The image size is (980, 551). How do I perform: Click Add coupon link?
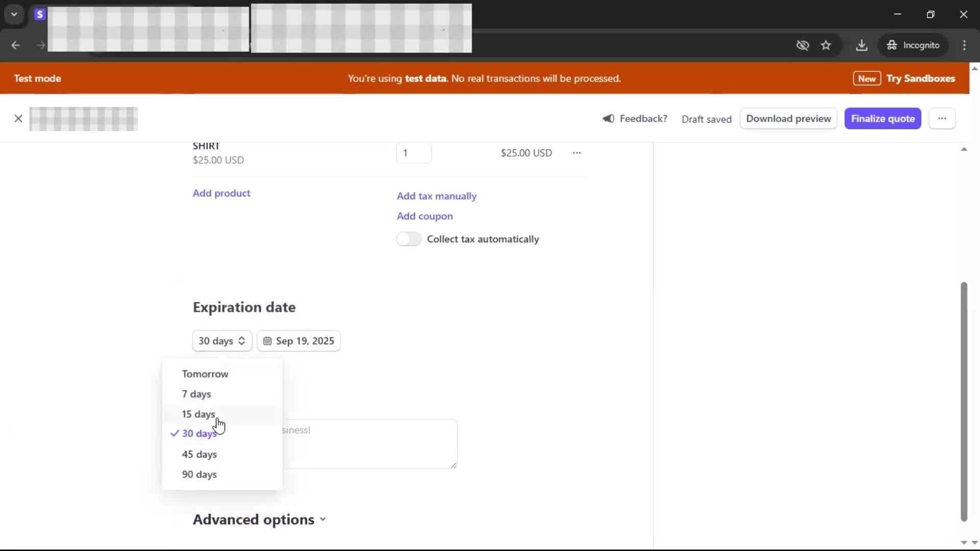[425, 216]
